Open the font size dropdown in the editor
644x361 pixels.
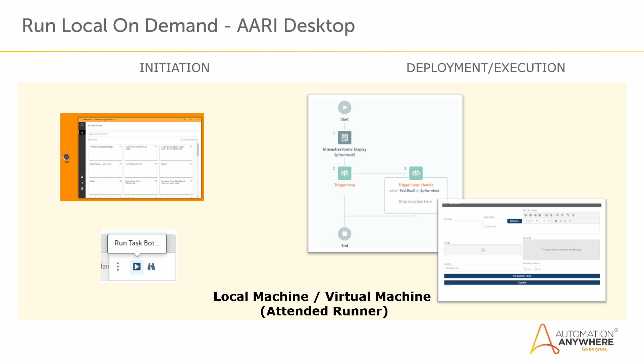(x=546, y=221)
